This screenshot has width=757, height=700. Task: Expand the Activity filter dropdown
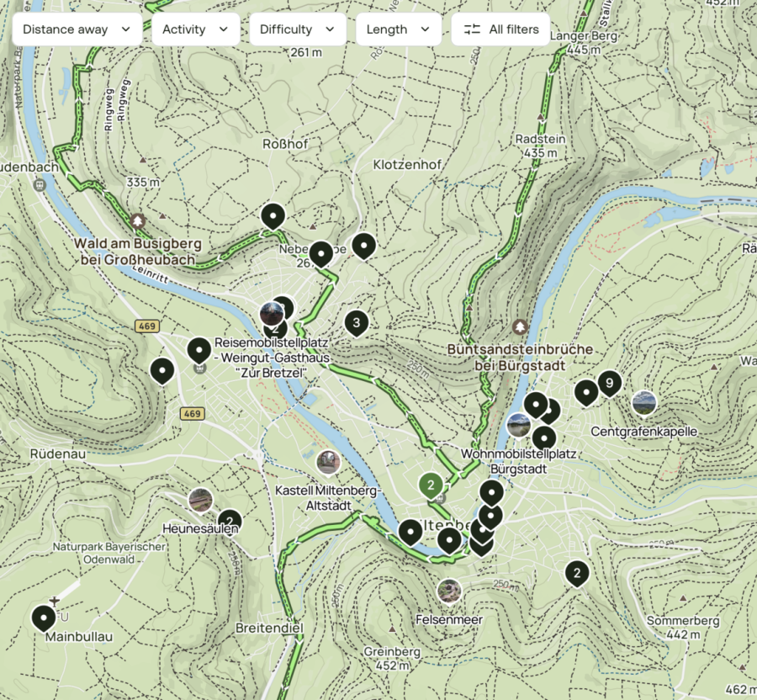pos(195,29)
